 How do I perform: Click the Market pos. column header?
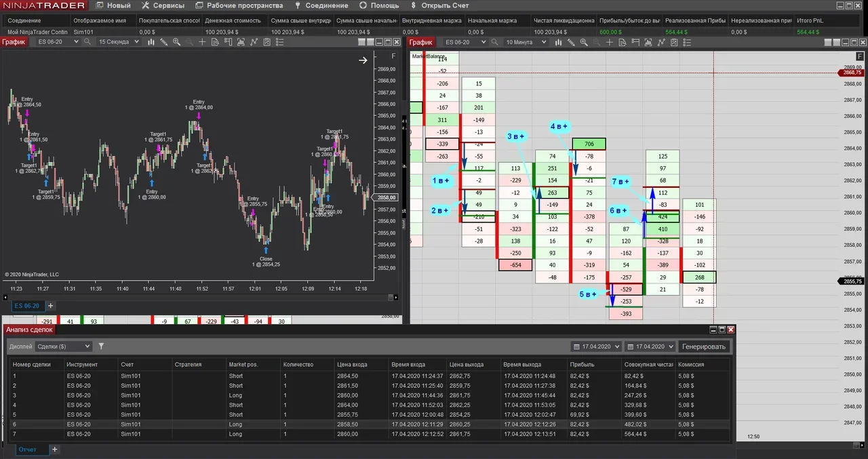pyautogui.click(x=253, y=365)
